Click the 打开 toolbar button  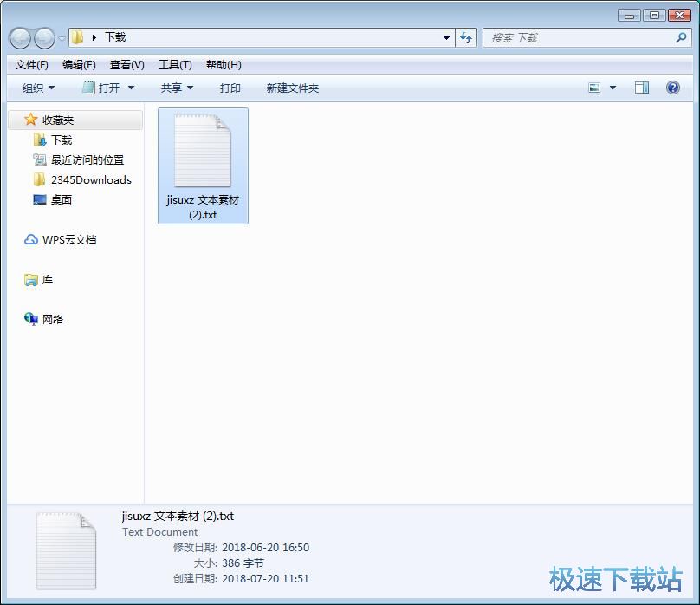tap(101, 88)
